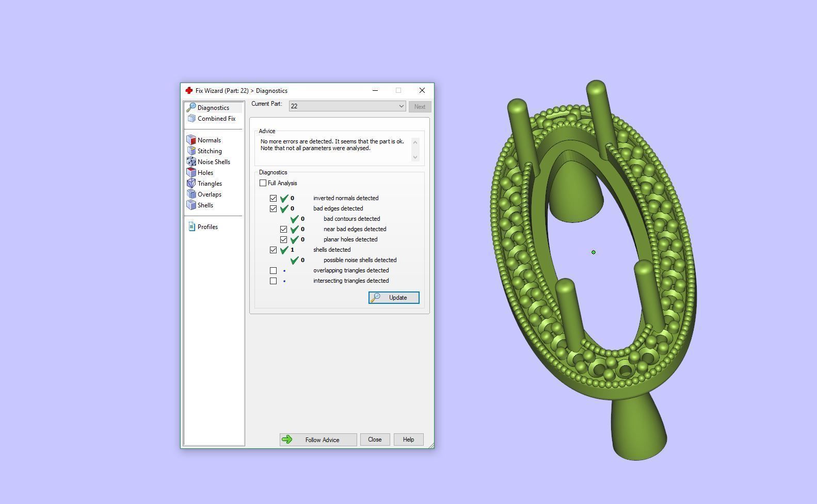
Task: Enable overlapping triangles detection checkbox
Action: tap(274, 270)
